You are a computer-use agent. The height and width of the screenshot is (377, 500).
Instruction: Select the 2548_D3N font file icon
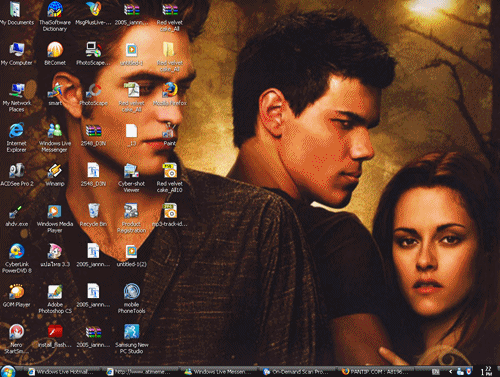click(93, 175)
